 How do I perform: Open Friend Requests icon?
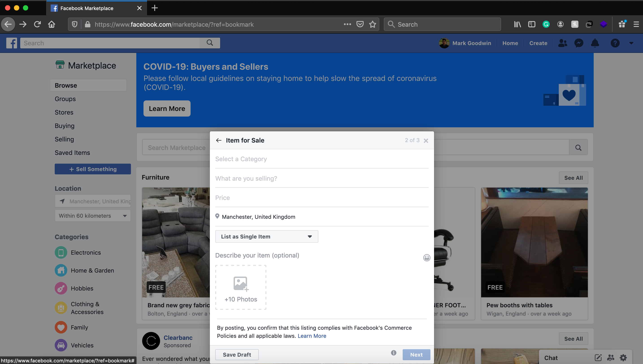pyautogui.click(x=563, y=43)
